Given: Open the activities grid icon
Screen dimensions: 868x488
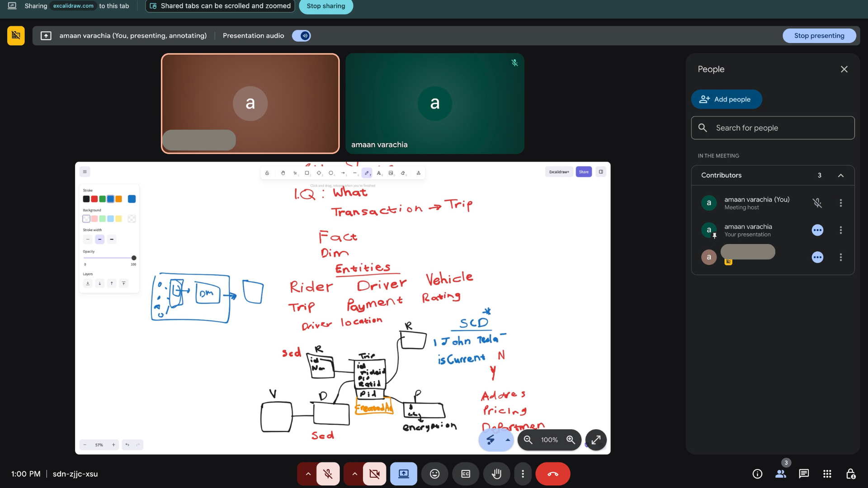Looking at the screenshot, I should tap(827, 474).
